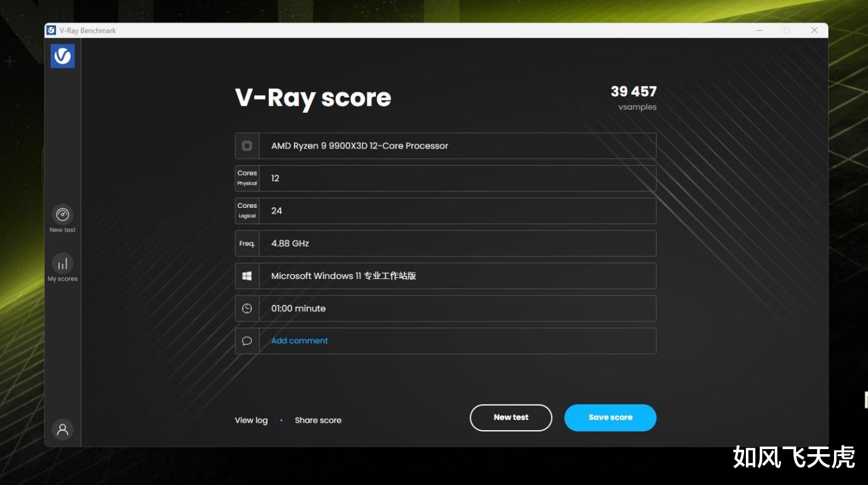Open the user account profile icon
Image resolution: width=868 pixels, height=485 pixels.
point(62,430)
